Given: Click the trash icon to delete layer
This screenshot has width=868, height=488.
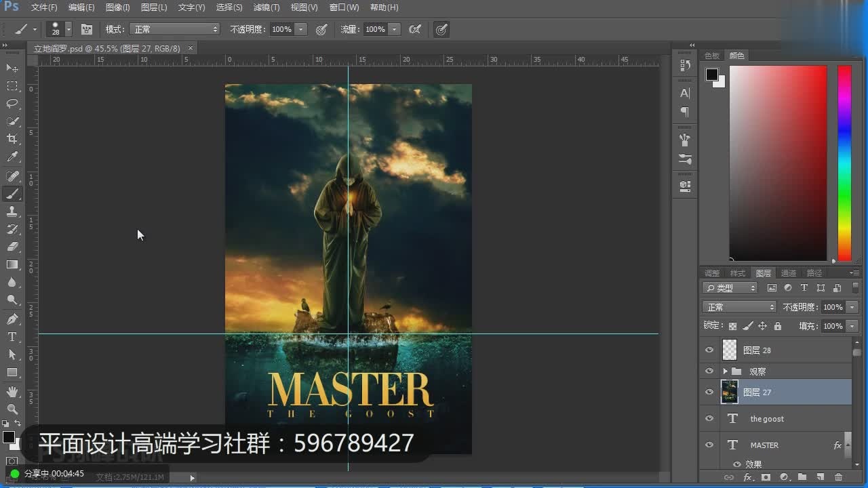Looking at the screenshot, I should click(x=838, y=477).
